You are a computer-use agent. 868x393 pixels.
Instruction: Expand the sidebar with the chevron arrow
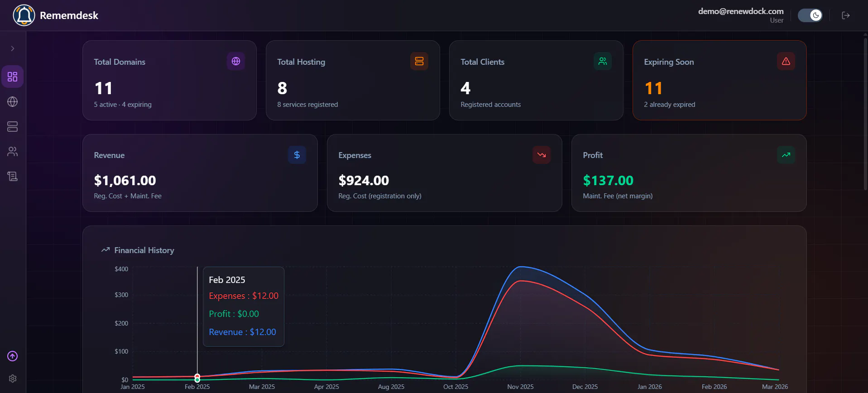click(x=13, y=48)
